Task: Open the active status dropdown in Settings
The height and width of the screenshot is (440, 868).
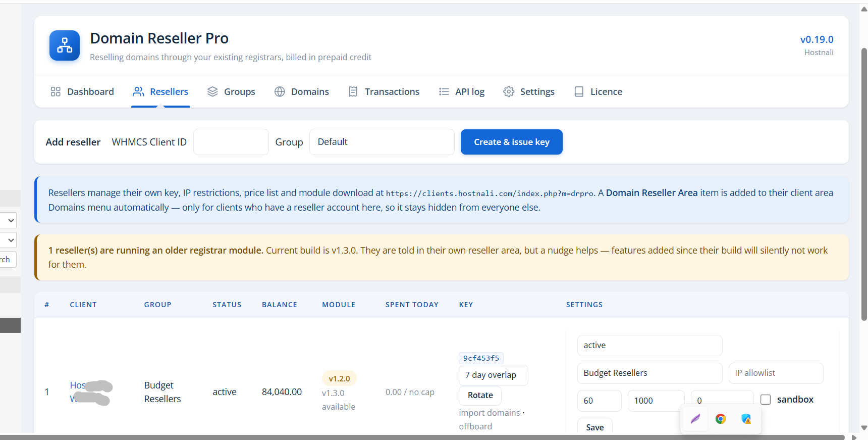Action: tap(649, 346)
